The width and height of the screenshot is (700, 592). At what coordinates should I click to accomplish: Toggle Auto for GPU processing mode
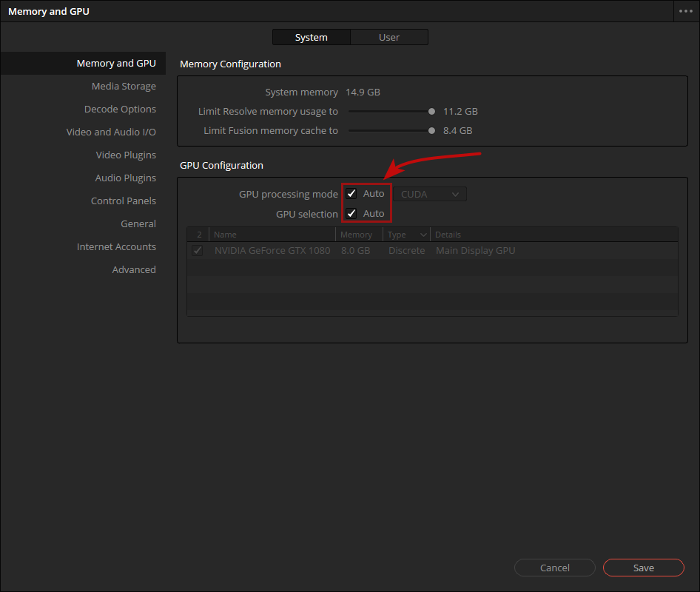click(351, 193)
